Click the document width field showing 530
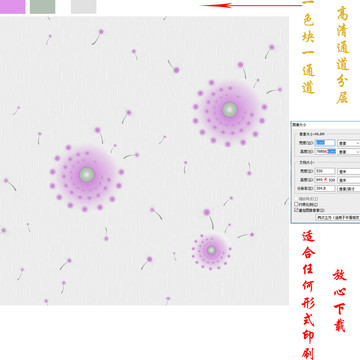360x360 pixels. 325,171
